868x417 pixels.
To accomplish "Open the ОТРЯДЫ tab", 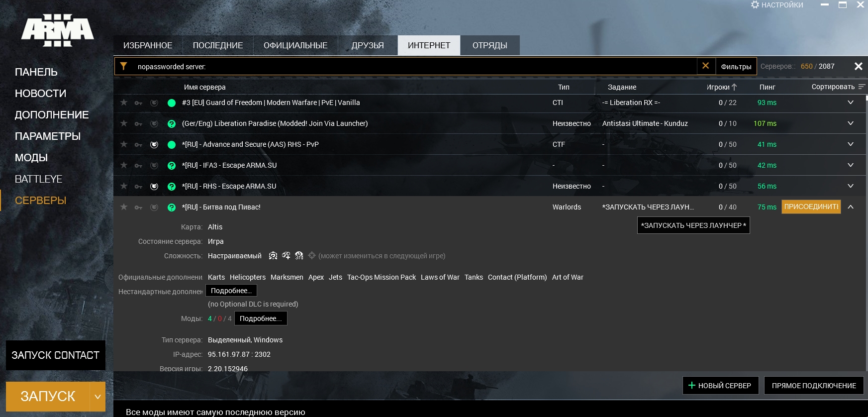I will click(490, 45).
